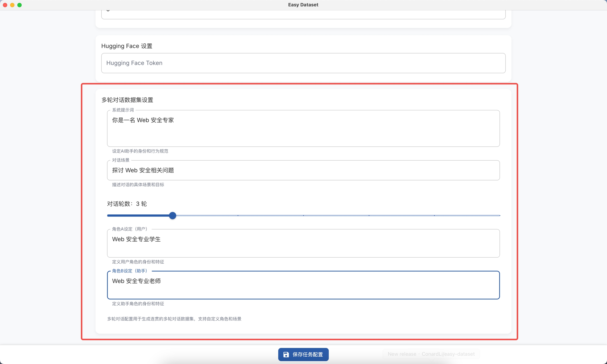607x364 pixels.
Task: Minimize the Easy Dataset window
Action: [x=12, y=5]
